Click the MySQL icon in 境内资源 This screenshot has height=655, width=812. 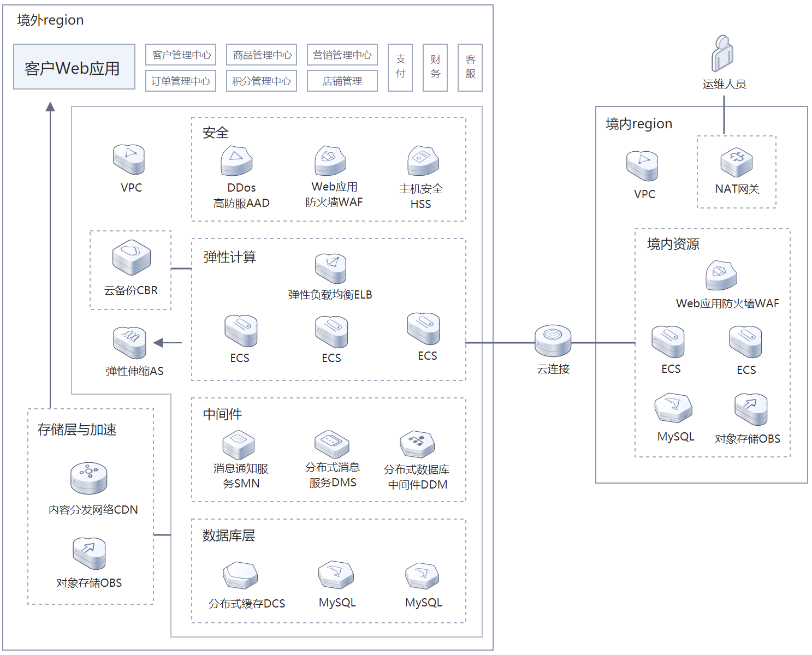674,408
